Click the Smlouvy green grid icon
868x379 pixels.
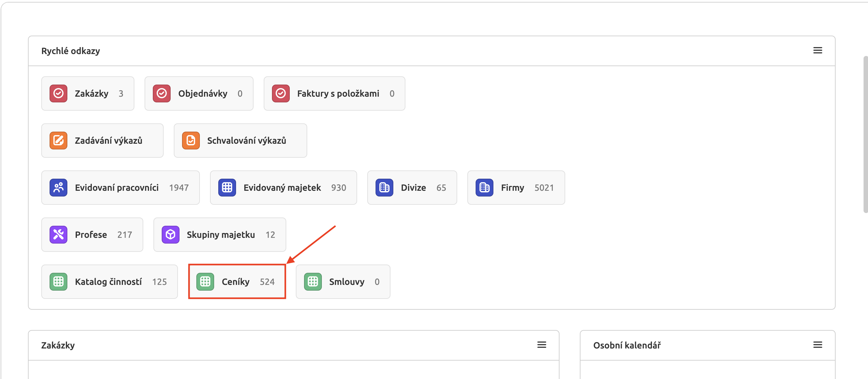click(x=313, y=282)
